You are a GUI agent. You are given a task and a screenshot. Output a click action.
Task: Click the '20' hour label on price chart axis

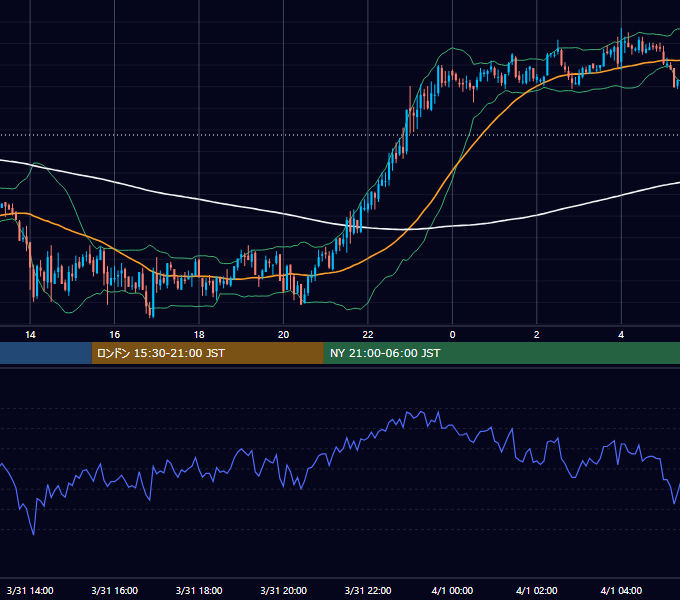coord(283,335)
